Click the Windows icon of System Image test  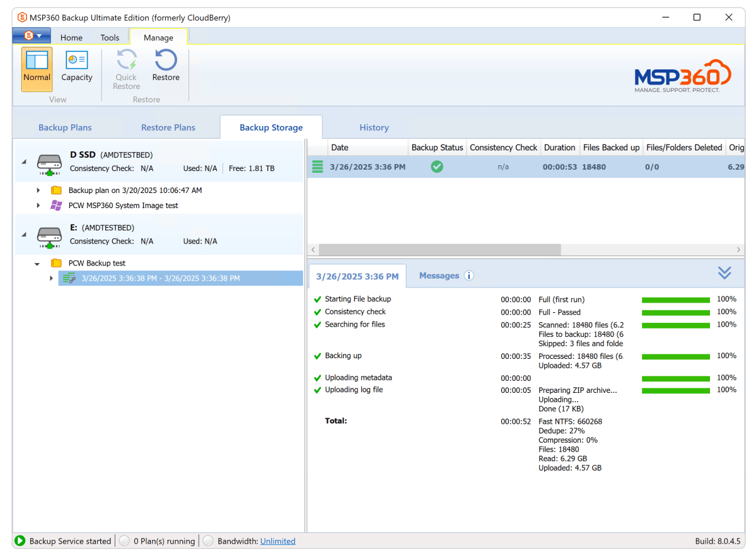[x=56, y=206]
